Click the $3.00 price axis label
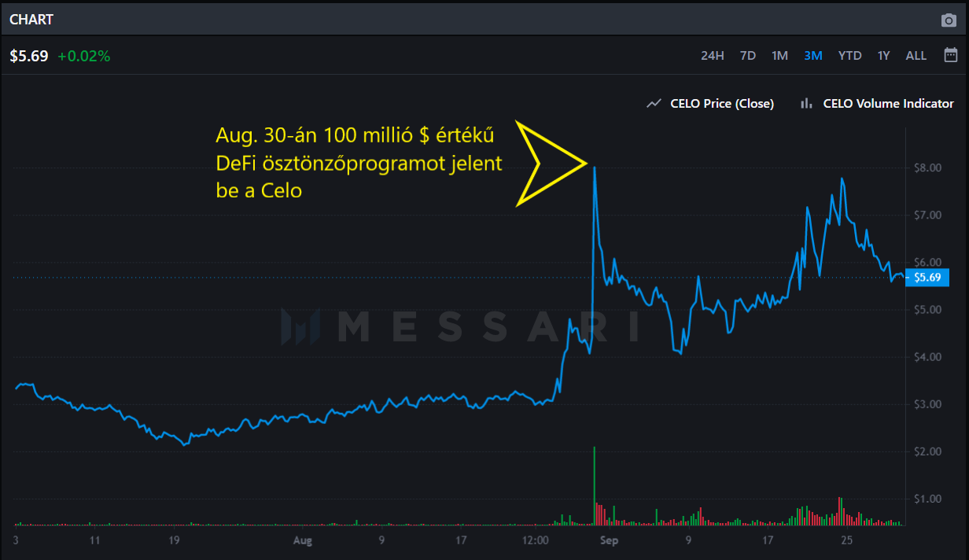Screen dimensions: 969x560 pos(928,404)
